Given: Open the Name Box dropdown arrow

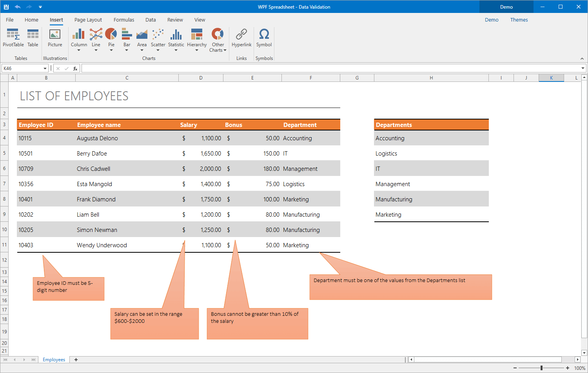Looking at the screenshot, I should pyautogui.click(x=45, y=69).
